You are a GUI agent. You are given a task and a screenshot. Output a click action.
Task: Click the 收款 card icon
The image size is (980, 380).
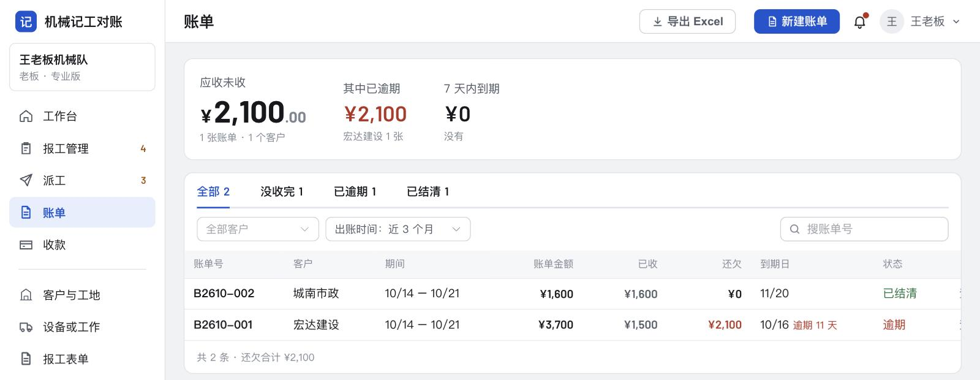click(26, 245)
